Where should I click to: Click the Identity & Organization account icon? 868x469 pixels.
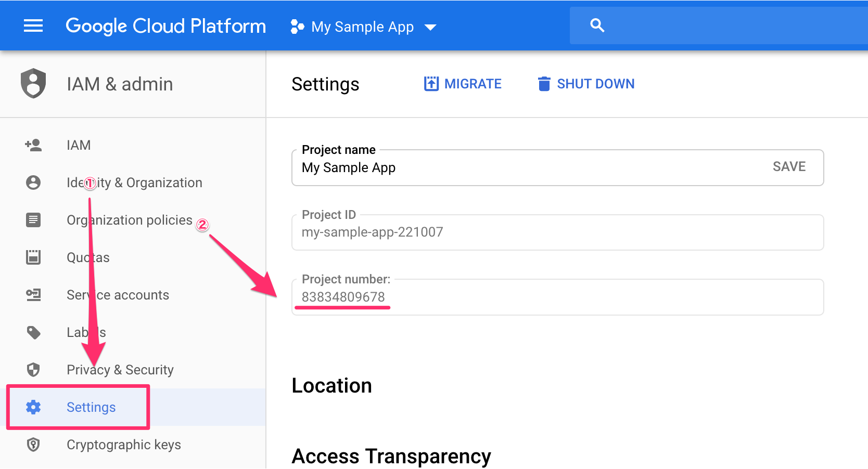coord(33,183)
